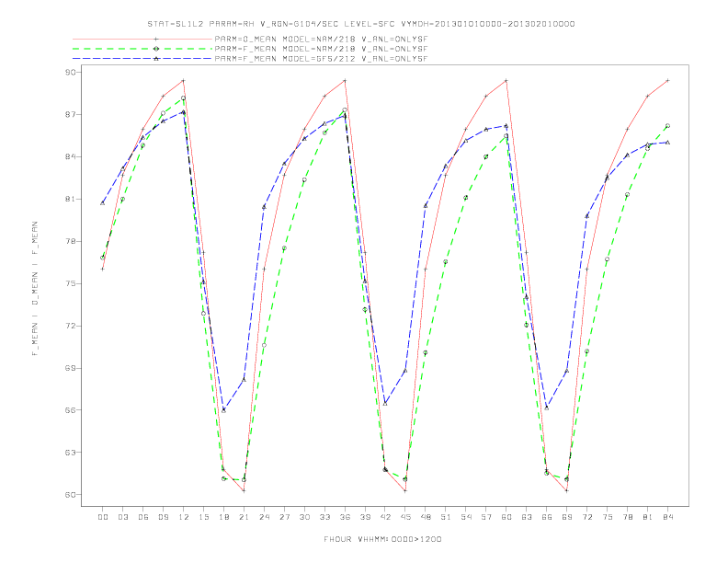
Task: Click y-axis tick label 66
Action: coord(70,409)
